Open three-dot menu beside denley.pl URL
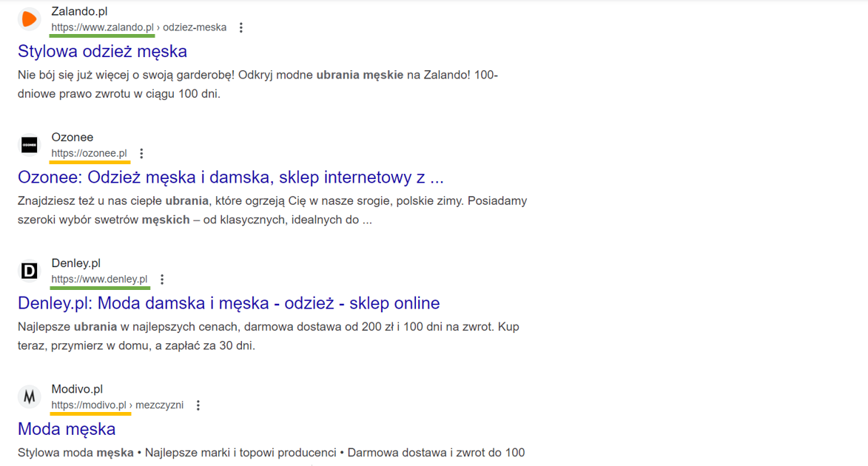The height and width of the screenshot is (466, 868). (x=162, y=280)
